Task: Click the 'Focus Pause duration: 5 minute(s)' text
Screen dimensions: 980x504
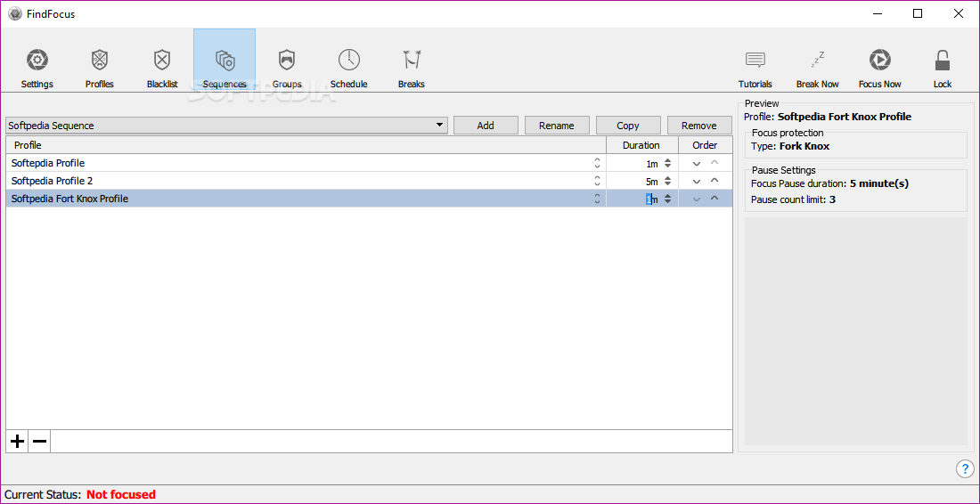Action: pos(829,183)
